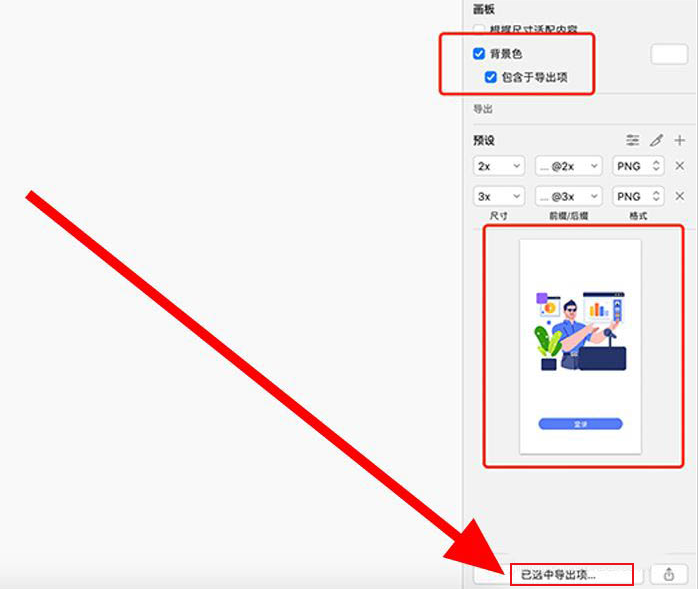Click the 格式 column label
Screen dimensions: 698x589
coord(638,216)
